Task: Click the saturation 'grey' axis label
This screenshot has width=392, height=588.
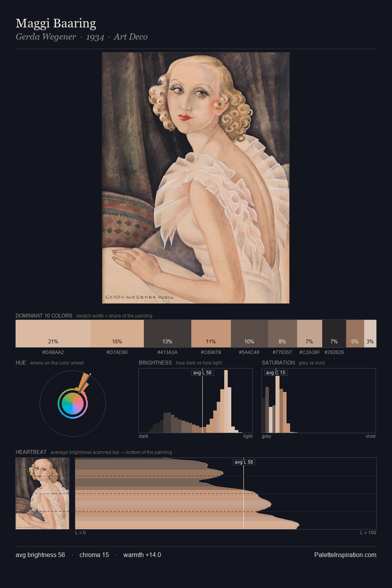Action: (267, 436)
